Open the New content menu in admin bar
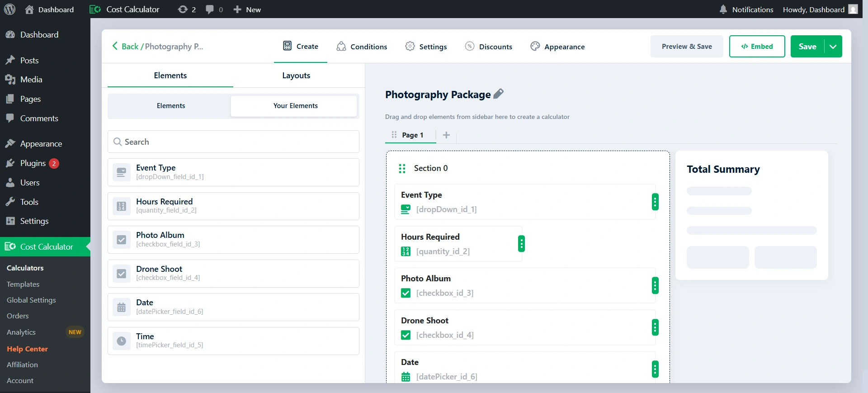 pos(247,9)
